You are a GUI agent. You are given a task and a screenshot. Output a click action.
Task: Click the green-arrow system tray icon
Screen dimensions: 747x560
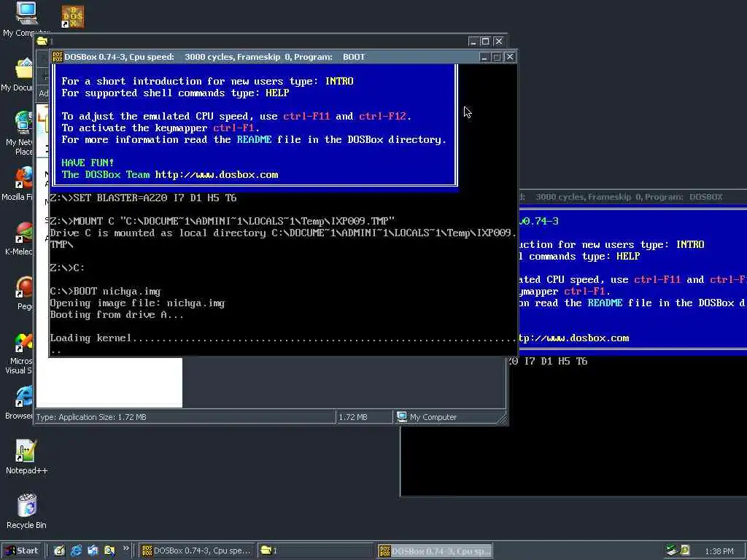click(672, 551)
